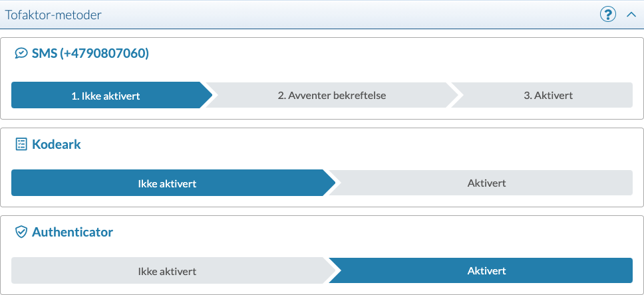Click the 'SMS (+4790807060)' heading
The image size is (644, 295).
point(90,54)
